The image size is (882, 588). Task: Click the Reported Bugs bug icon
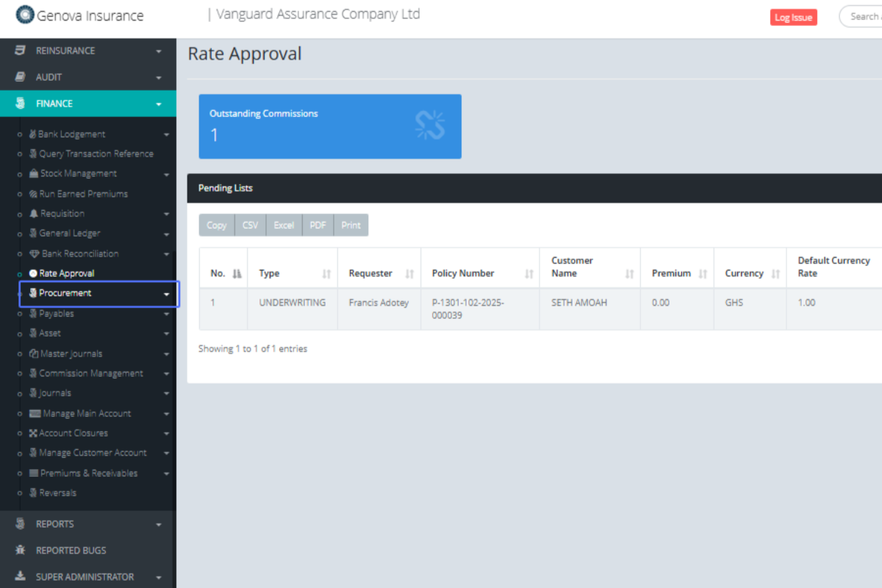[21, 551]
